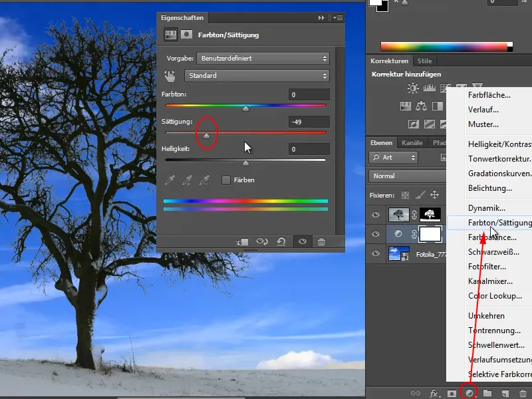Image resolution: width=532 pixels, height=399 pixels.
Task: Switch to the mask view icon in Eigenschaften
Action: point(186,35)
